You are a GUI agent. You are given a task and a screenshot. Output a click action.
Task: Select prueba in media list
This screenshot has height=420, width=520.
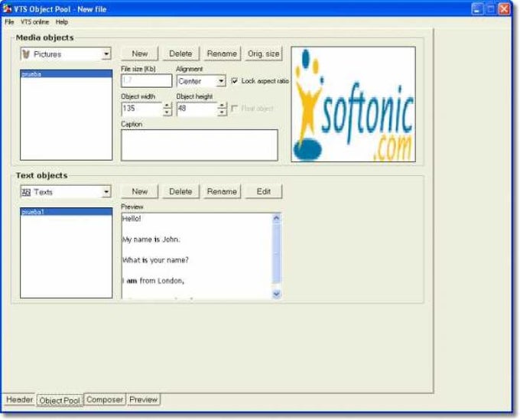click(67, 73)
